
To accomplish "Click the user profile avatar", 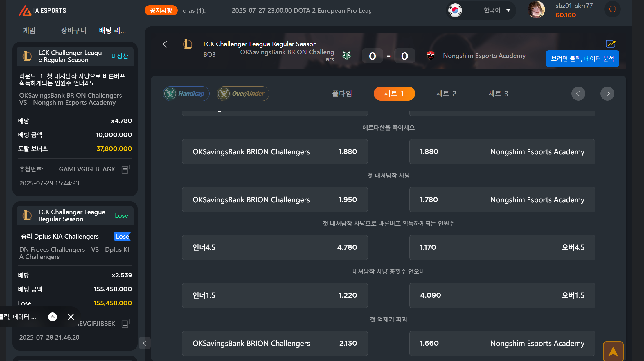I will (x=536, y=10).
